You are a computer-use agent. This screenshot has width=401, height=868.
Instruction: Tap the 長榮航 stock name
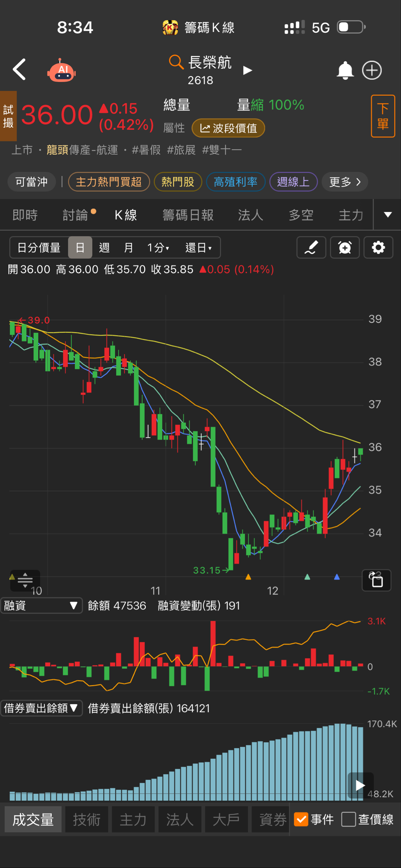(209, 62)
